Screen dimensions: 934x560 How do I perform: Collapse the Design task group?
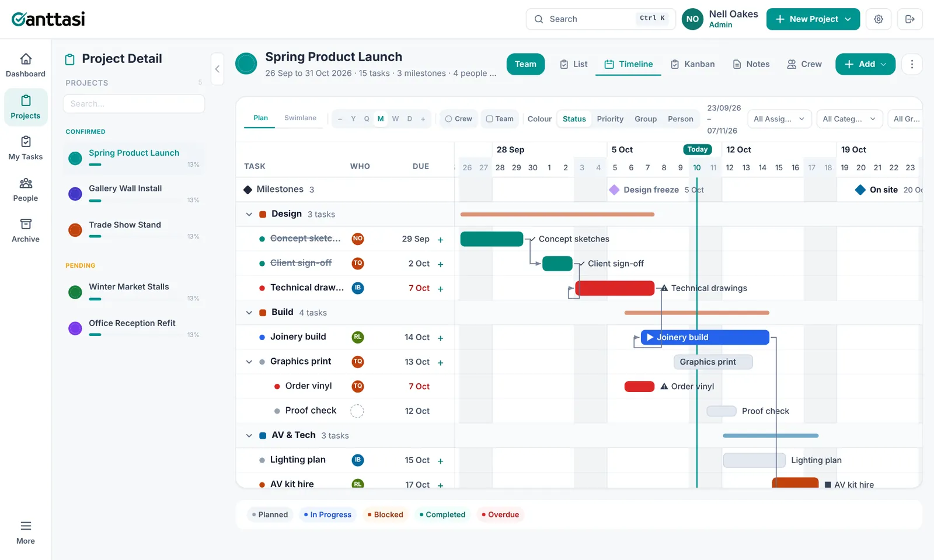pos(249,215)
